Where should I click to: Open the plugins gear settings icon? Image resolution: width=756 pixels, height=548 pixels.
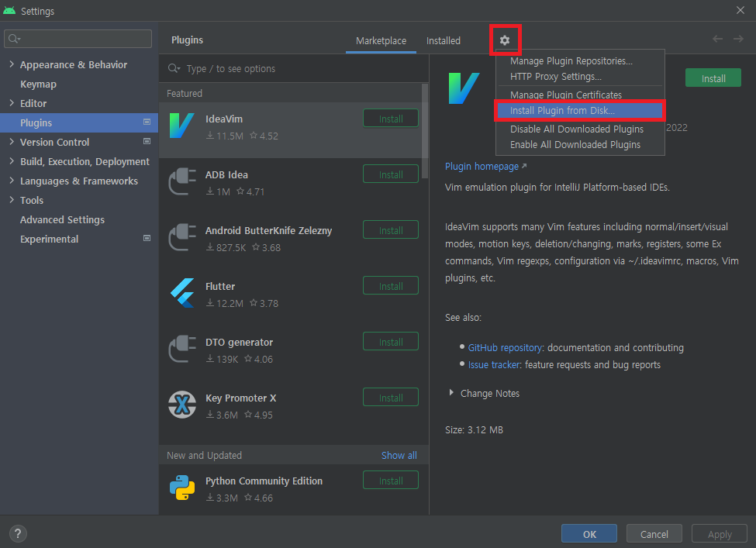(504, 40)
